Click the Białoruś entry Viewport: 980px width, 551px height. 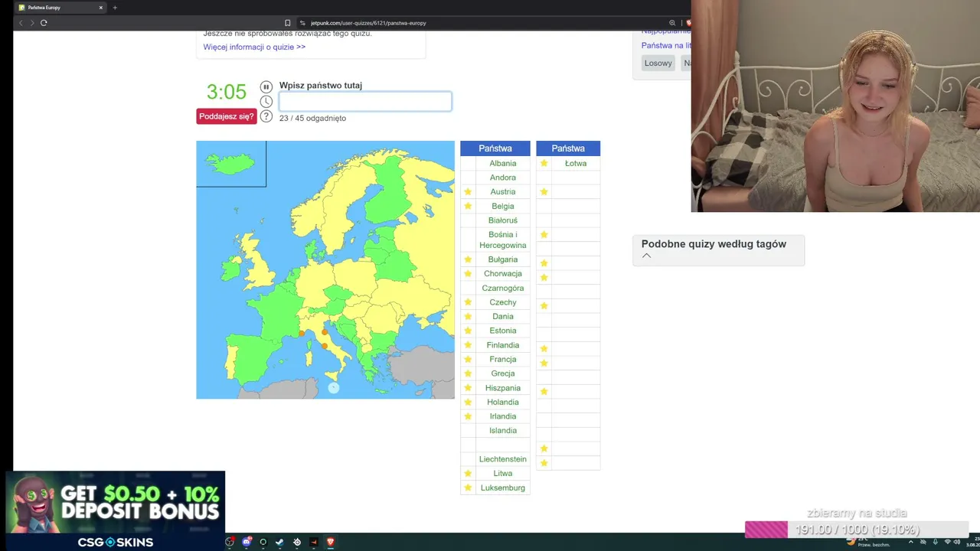pyautogui.click(x=503, y=220)
